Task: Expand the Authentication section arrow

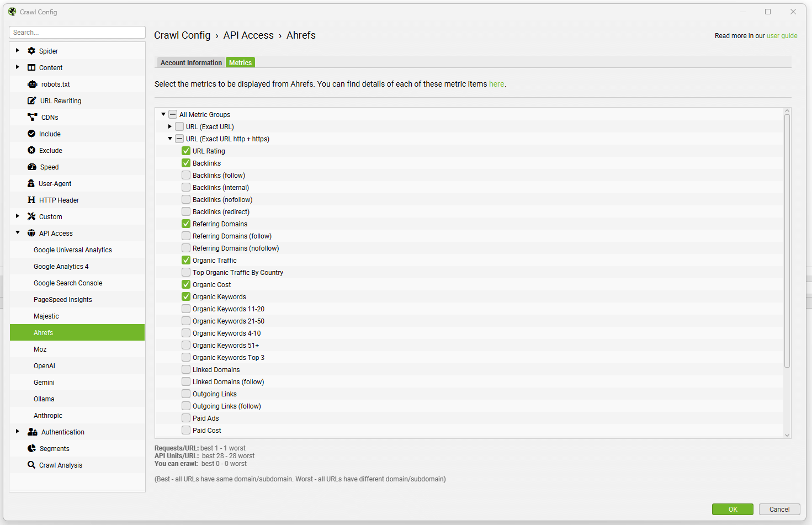Action: [x=18, y=432]
